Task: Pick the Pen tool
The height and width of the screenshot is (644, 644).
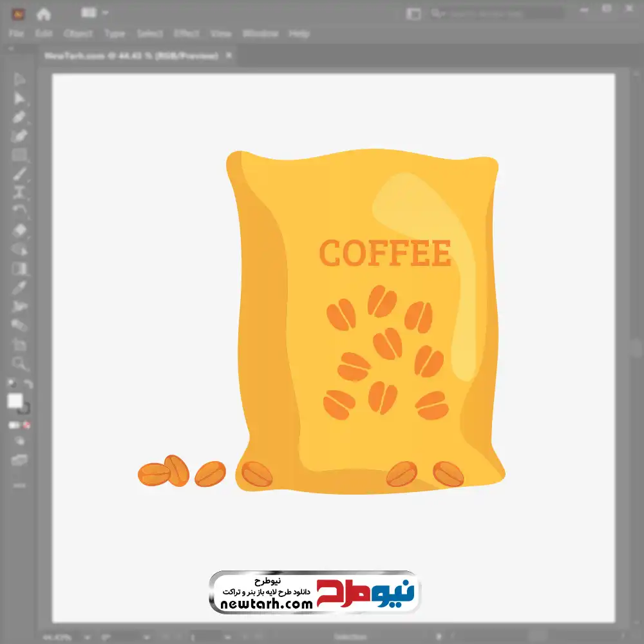Action: pyautogui.click(x=19, y=117)
